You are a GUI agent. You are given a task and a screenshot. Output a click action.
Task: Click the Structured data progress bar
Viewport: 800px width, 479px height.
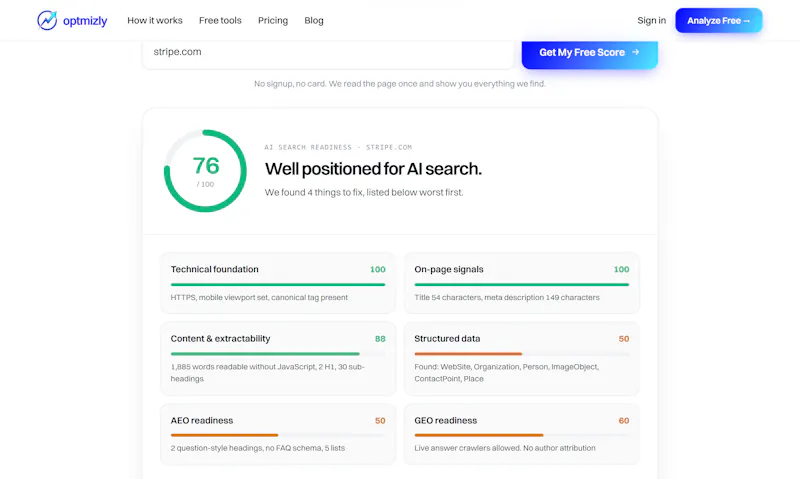[521, 354]
